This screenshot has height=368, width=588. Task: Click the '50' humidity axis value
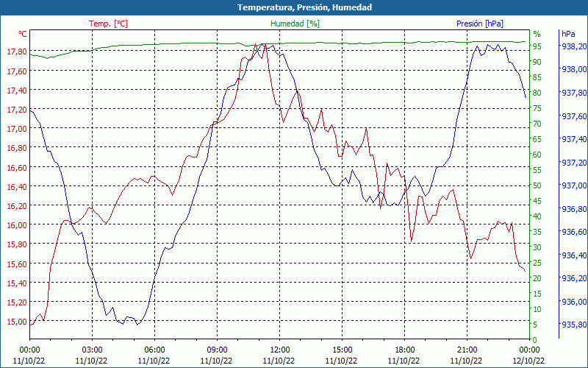537,185
